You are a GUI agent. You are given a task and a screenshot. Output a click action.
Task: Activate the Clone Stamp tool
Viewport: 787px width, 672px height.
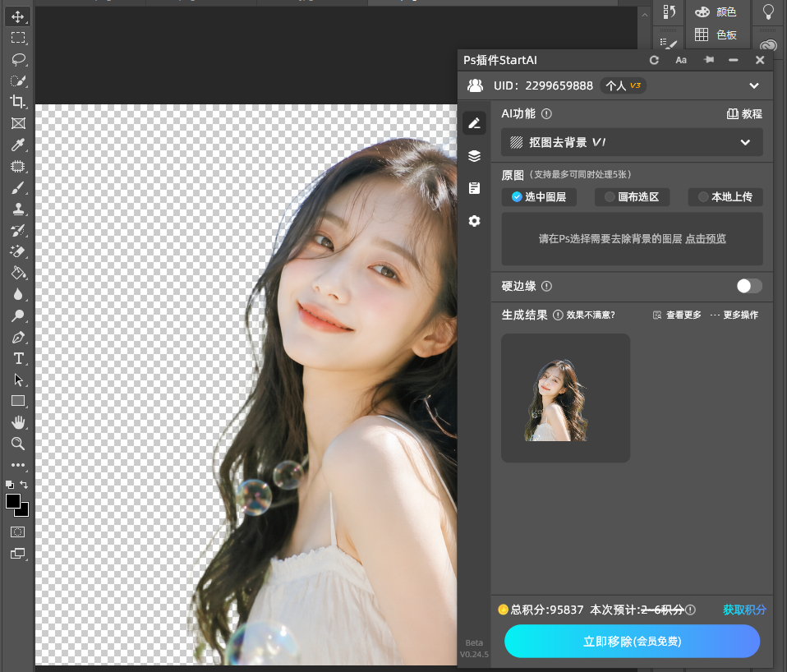19,209
